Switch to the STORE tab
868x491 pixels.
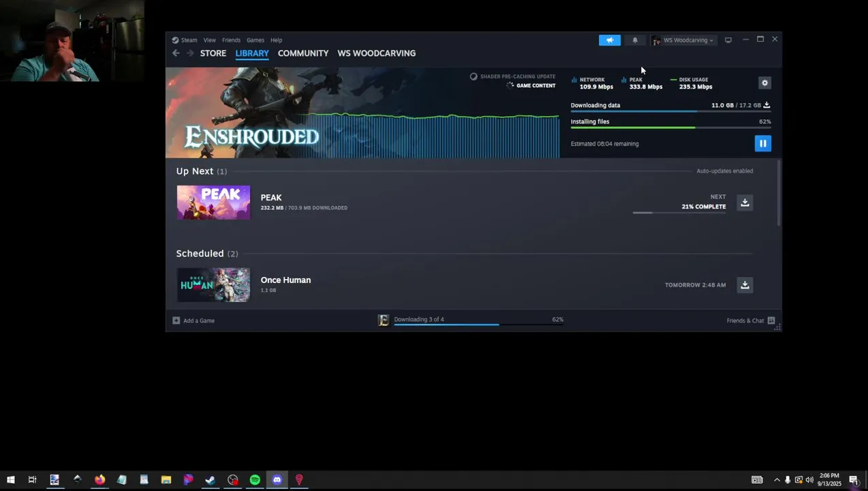[213, 53]
